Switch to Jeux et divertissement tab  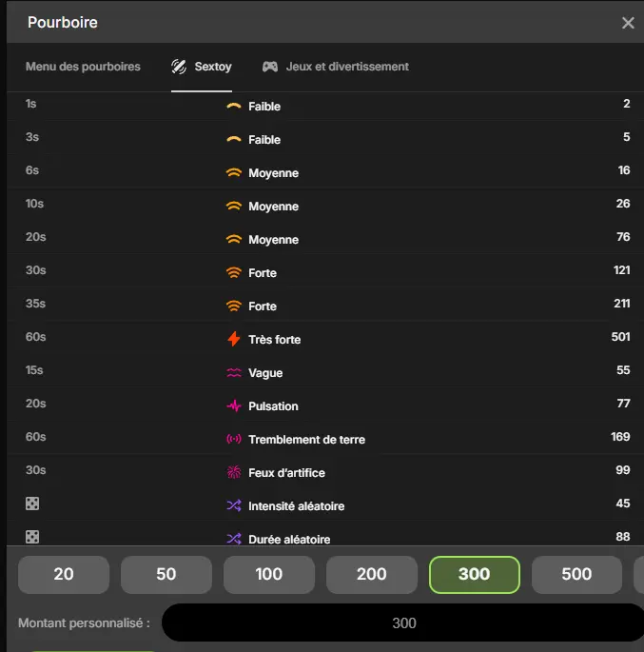click(347, 67)
